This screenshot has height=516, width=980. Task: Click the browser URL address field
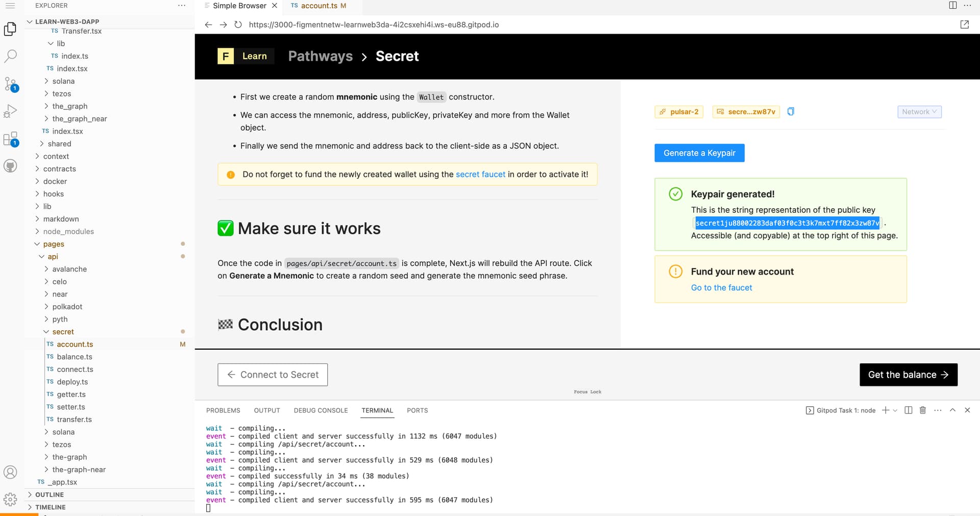click(374, 24)
